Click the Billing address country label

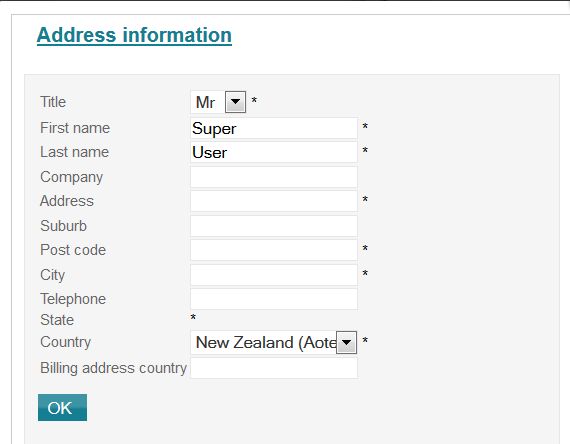(x=113, y=368)
